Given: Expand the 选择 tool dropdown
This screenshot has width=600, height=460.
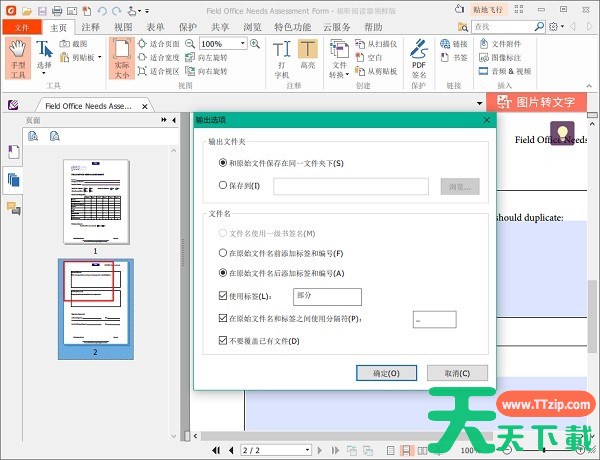Looking at the screenshot, I should pos(44,72).
